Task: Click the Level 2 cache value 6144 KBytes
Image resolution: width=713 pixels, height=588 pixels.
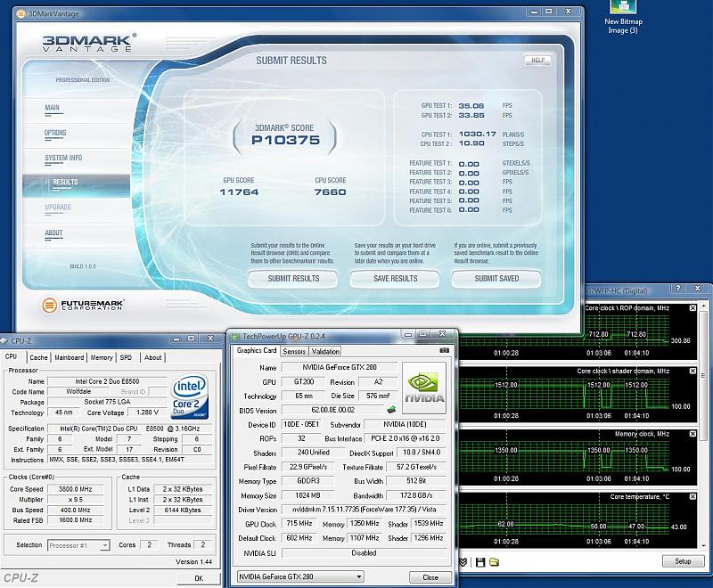Action: pyautogui.click(x=183, y=510)
